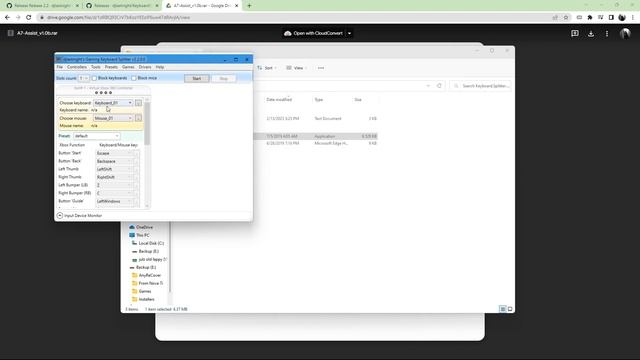
Task: Open the File Explorer See more ellipsis
Action: pos(321,68)
